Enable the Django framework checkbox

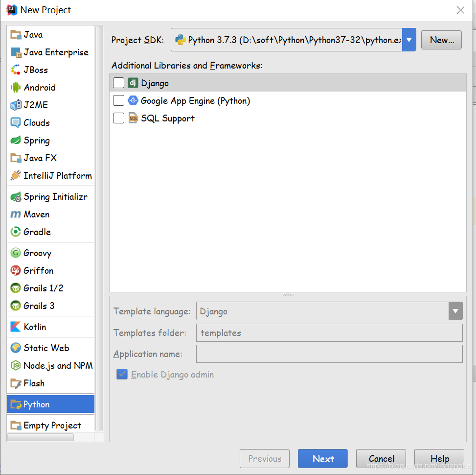coord(118,83)
